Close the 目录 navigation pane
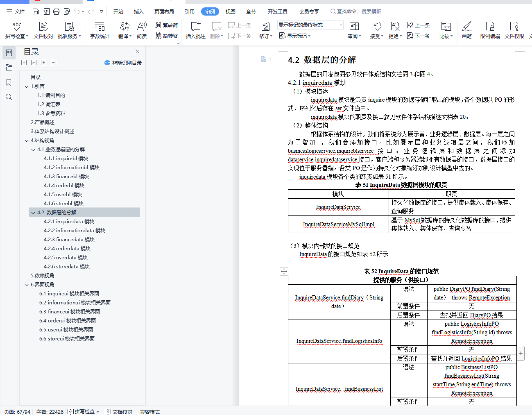 pos(138,52)
